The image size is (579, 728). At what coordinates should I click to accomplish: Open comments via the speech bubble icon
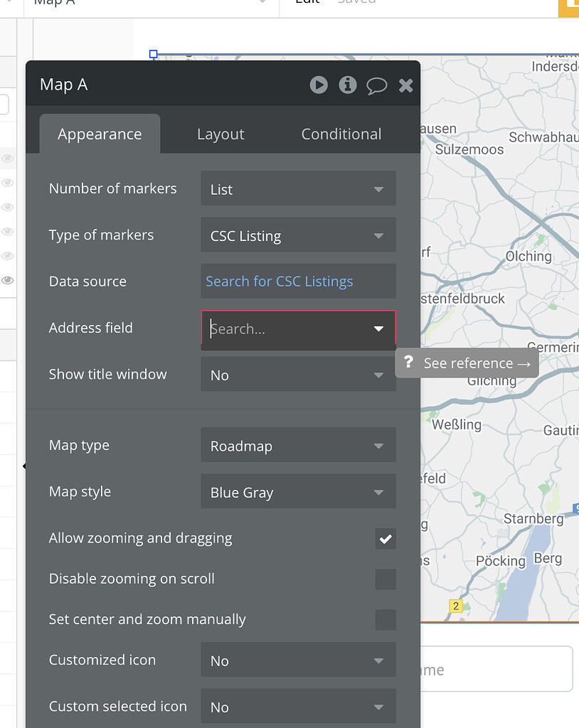coord(377,85)
